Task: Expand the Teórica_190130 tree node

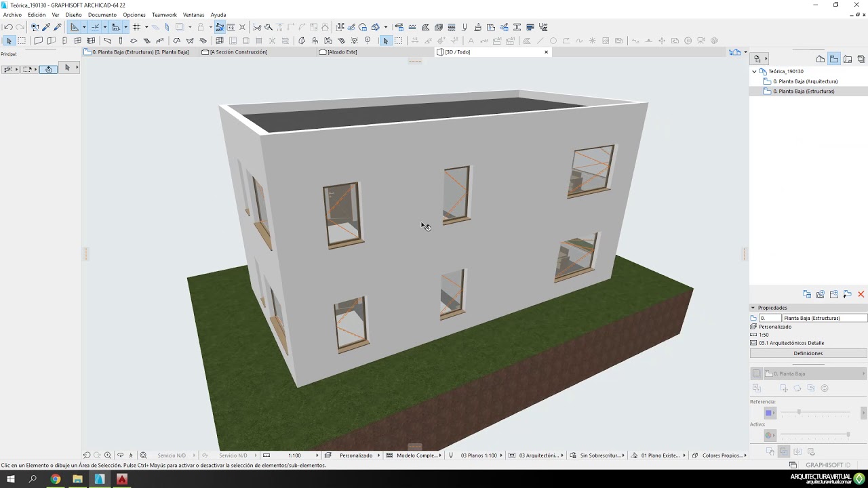Action: 754,71
